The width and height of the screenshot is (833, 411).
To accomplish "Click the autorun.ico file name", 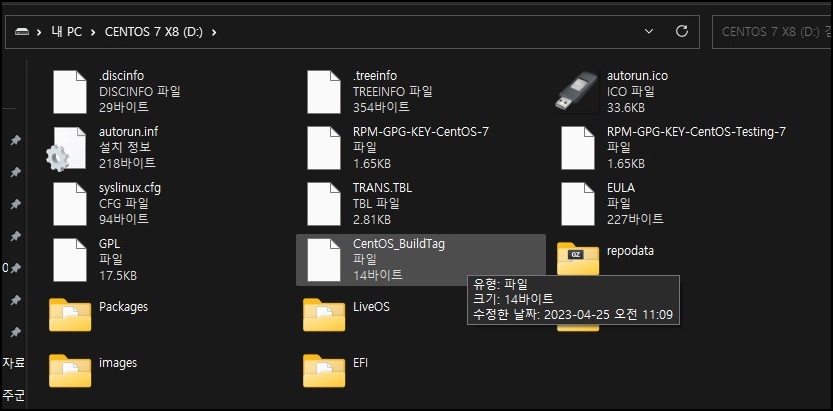I will tap(638, 76).
